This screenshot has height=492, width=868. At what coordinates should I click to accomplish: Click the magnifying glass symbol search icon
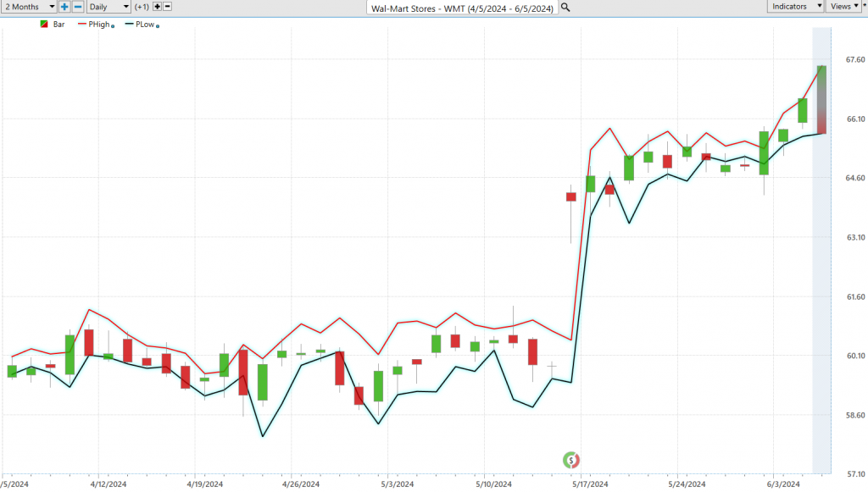pyautogui.click(x=565, y=8)
